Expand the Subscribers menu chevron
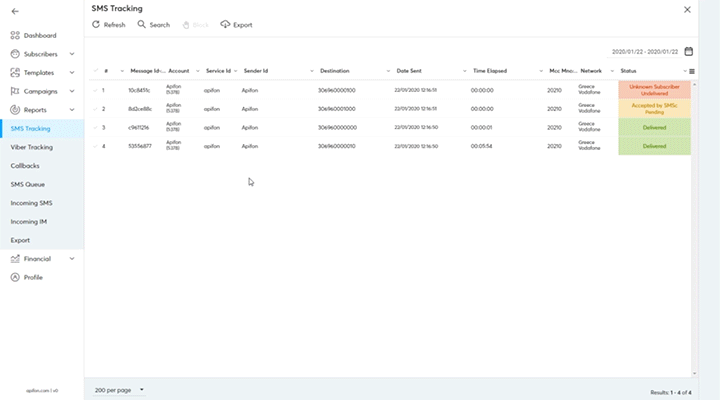Screen dimensions: 720x400 (72, 54)
